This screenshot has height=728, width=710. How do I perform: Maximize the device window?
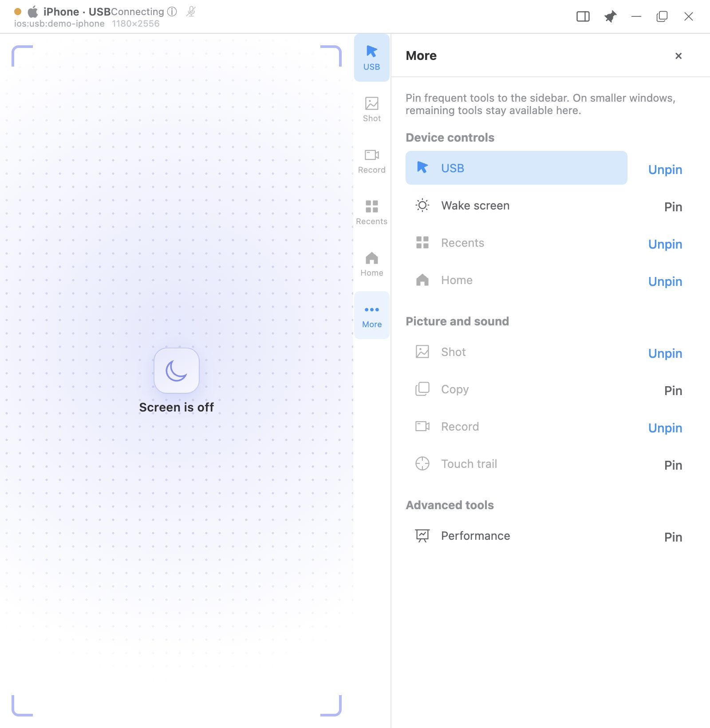[x=662, y=16]
